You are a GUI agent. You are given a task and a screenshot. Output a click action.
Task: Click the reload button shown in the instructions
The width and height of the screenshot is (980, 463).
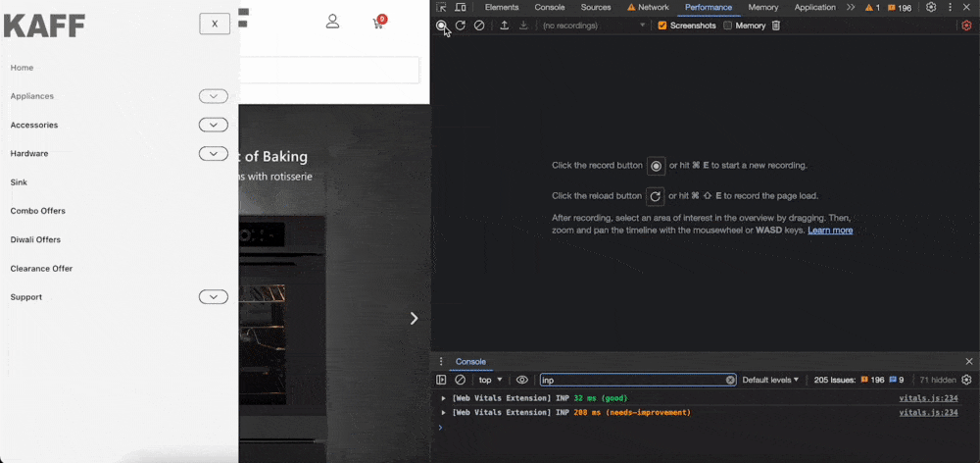[x=655, y=196]
